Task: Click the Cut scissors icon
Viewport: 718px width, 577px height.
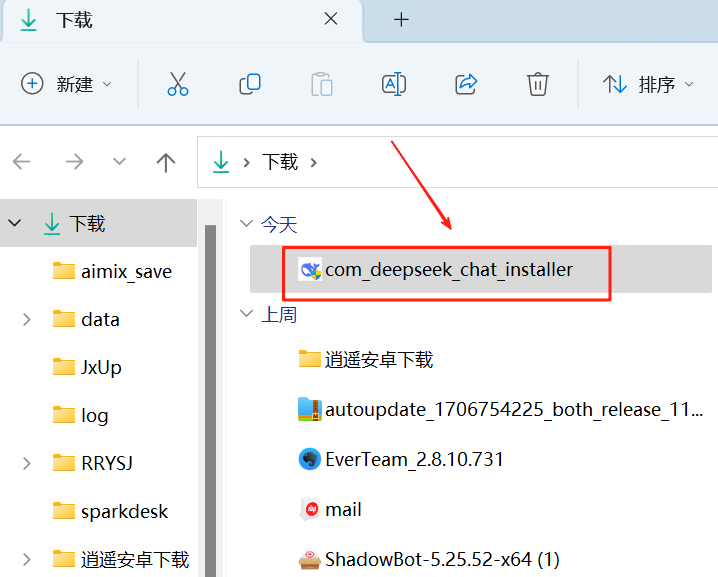Action: pos(178,84)
